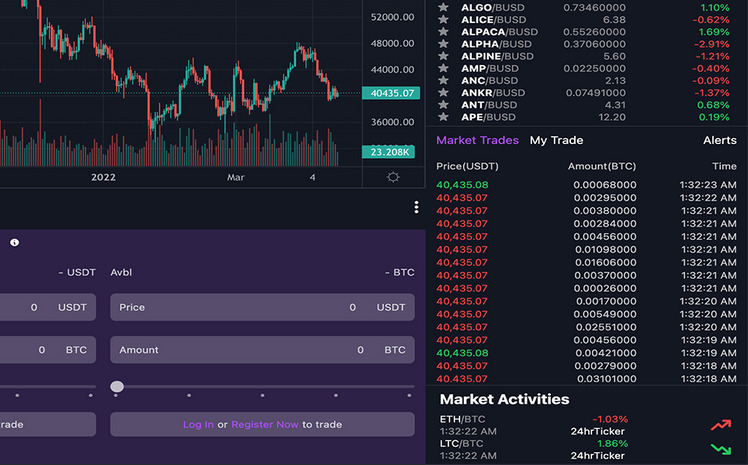Screen dimensions: 748x465
Task: Select the ALICE/BUSD pair name
Action: (493, 20)
